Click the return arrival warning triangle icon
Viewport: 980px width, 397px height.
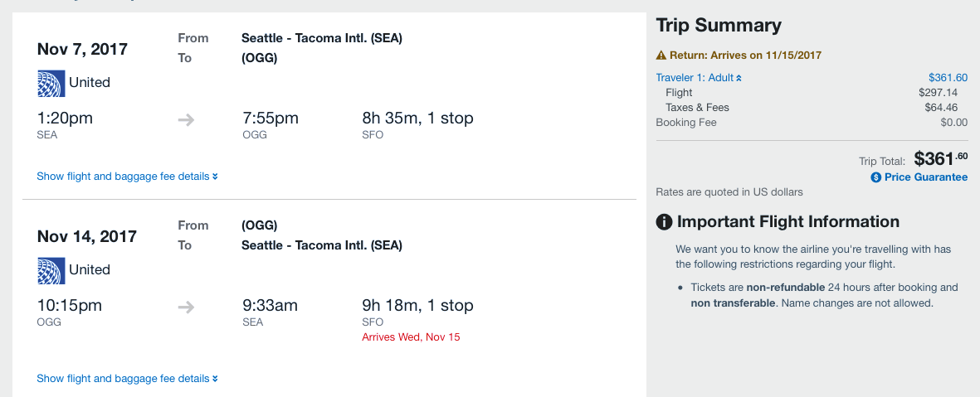tap(661, 56)
